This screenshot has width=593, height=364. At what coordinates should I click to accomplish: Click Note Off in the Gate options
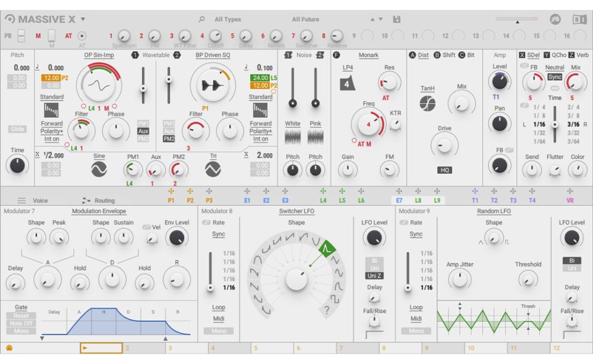click(x=22, y=323)
